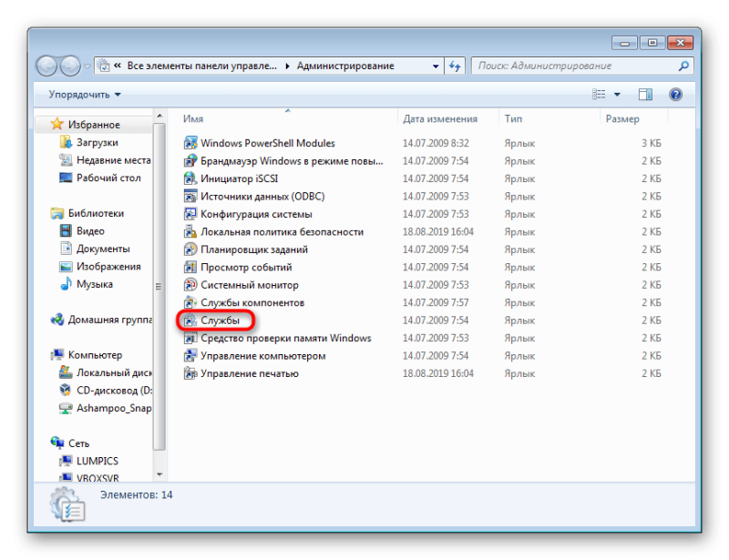The image size is (729, 560).
Task: Open the Видео library icon
Action: [66, 230]
